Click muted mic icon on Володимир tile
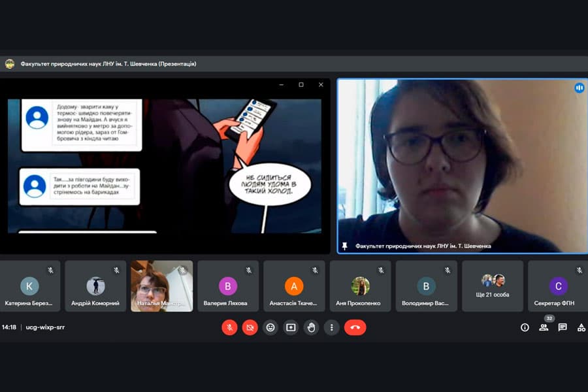 [448, 270]
